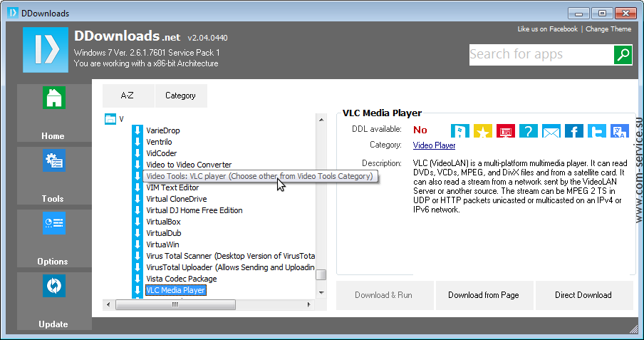The image size is (644, 340).
Task: Click download arrow next to VirtualBox
Action: (137, 222)
